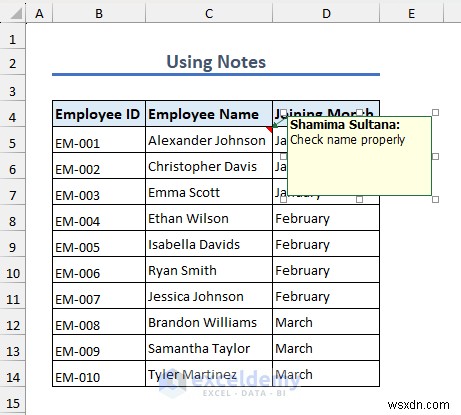Click the Select All corner triangle
461x415 pixels.
click(x=16, y=14)
